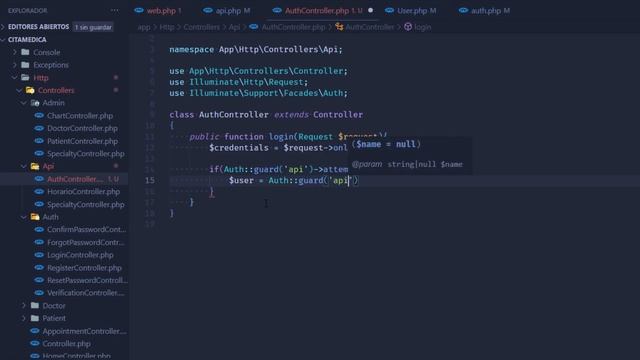The height and width of the screenshot is (360, 640).
Task: Expand the EDITORES ABIERTOS section
Action: [38, 27]
